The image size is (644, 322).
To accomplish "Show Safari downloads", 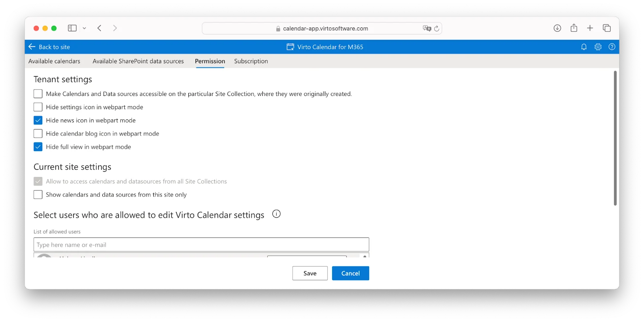I will (557, 28).
